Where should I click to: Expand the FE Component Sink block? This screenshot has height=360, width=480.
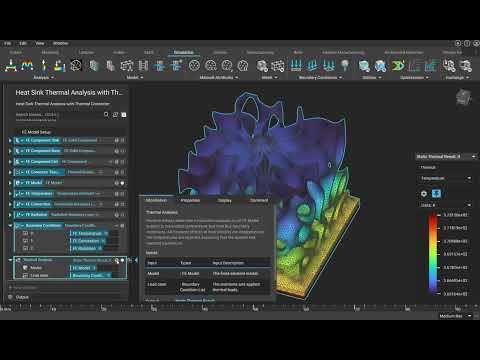[x=10, y=140]
